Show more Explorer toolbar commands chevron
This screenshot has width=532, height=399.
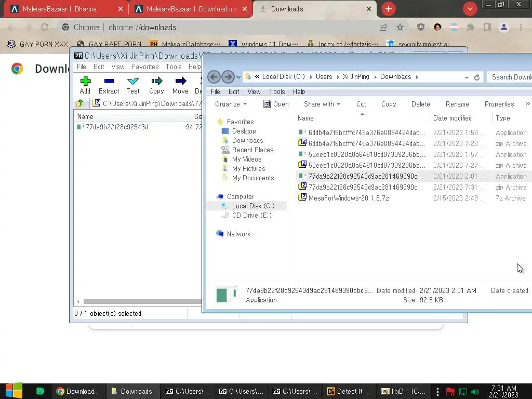527,104
